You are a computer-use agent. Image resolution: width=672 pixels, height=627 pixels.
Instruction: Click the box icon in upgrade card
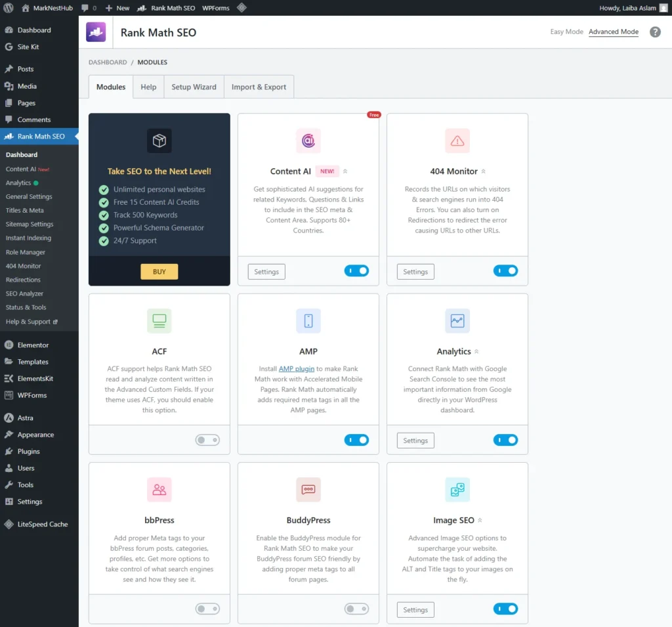[159, 141]
